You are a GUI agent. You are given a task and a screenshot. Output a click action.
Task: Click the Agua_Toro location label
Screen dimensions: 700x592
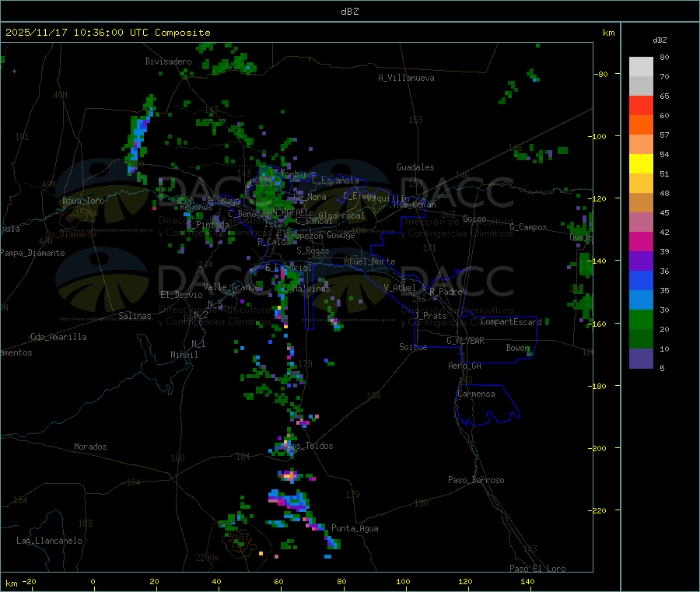coord(83,201)
